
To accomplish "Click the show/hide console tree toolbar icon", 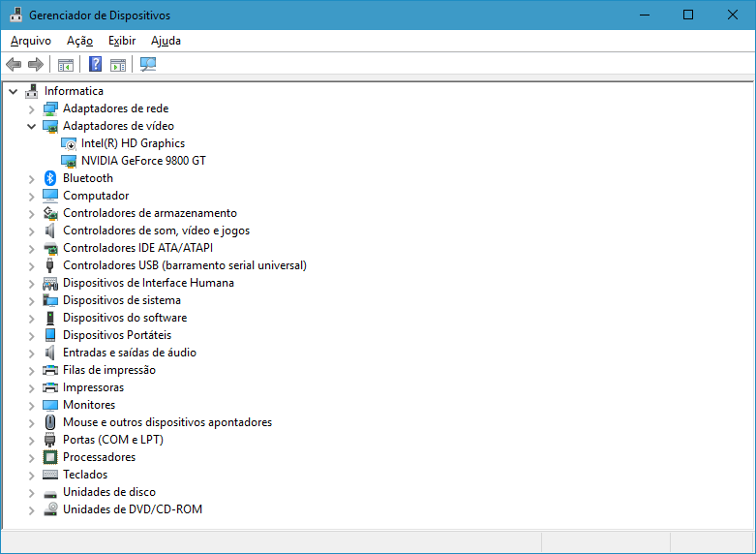I will 66,64.
